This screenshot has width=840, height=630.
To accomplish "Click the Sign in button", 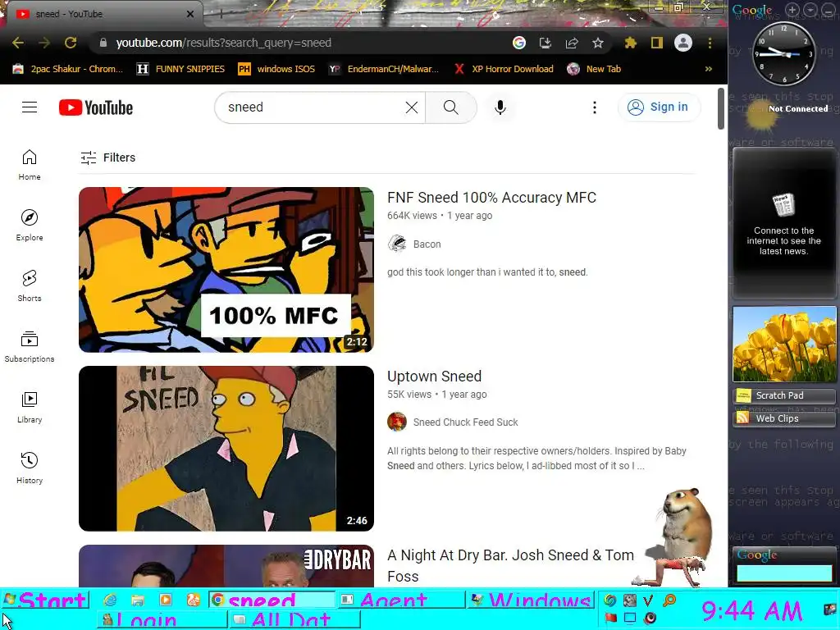I will click(x=659, y=107).
